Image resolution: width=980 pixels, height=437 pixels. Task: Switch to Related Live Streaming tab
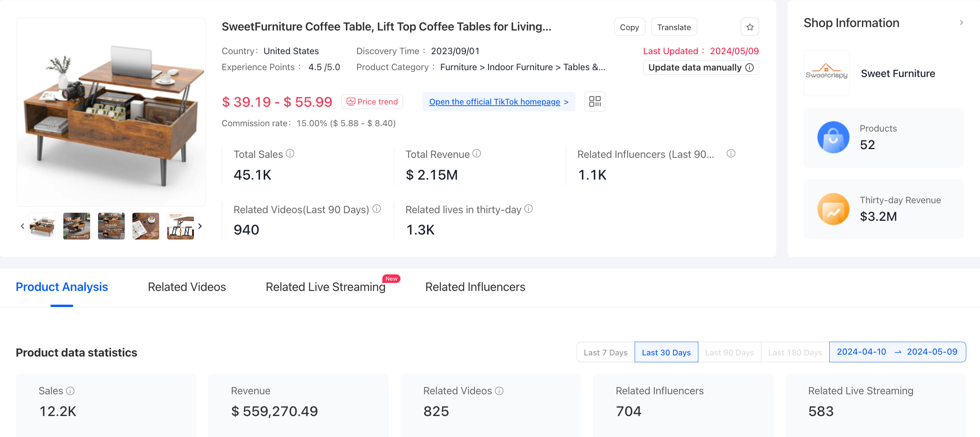[x=326, y=287]
